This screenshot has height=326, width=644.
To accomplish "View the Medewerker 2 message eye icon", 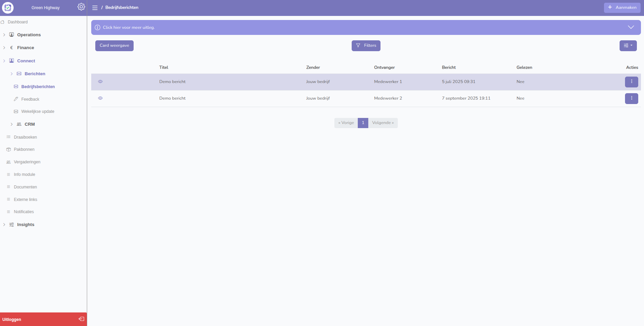I will tap(100, 98).
